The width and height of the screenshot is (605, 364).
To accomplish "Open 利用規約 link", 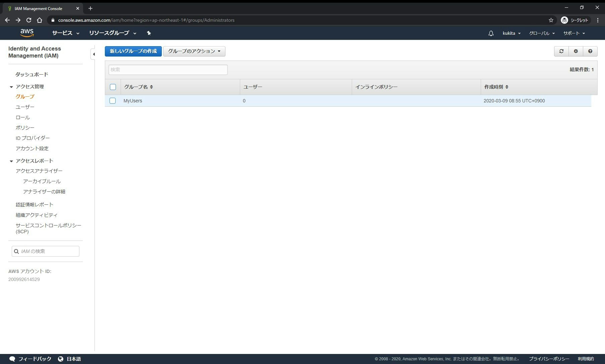I will [x=586, y=359].
